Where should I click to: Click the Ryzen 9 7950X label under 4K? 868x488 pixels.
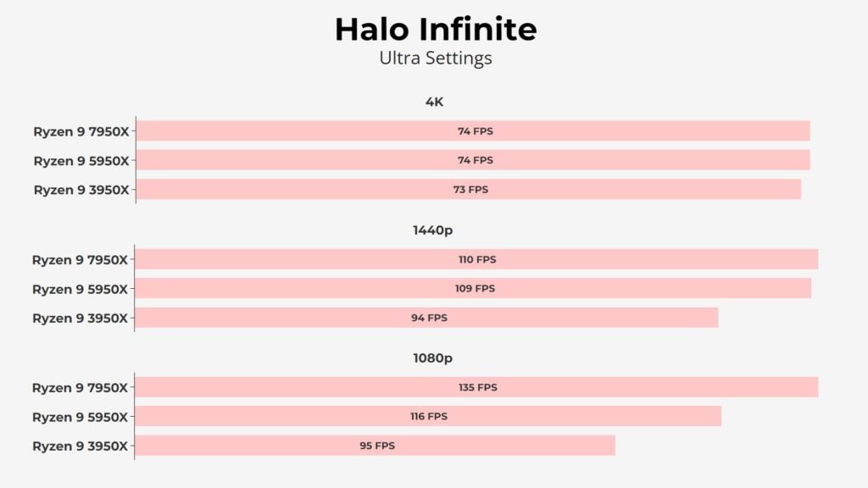click(x=81, y=131)
